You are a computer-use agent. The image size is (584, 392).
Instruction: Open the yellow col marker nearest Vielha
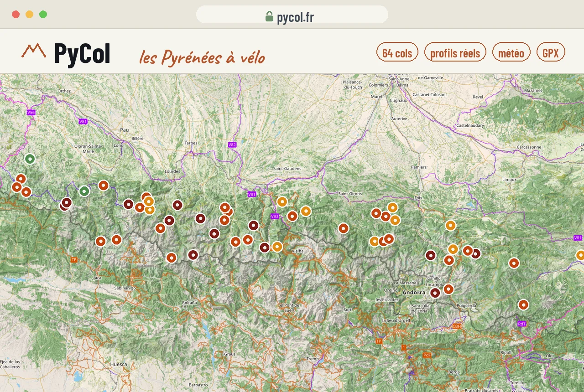pos(277,247)
